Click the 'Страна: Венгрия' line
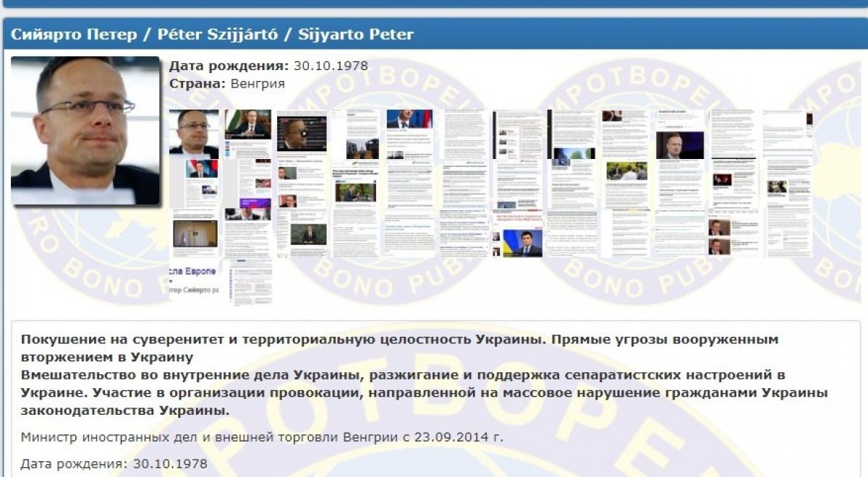868x477 pixels. (x=227, y=83)
